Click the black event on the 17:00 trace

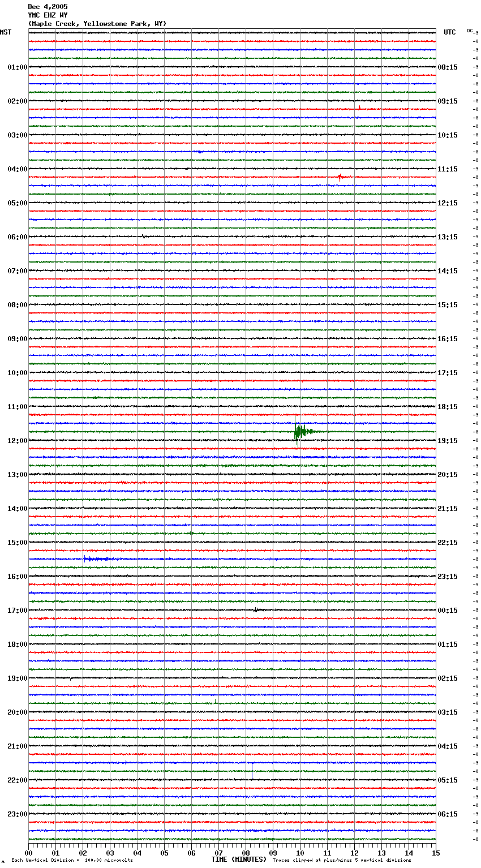256,610
